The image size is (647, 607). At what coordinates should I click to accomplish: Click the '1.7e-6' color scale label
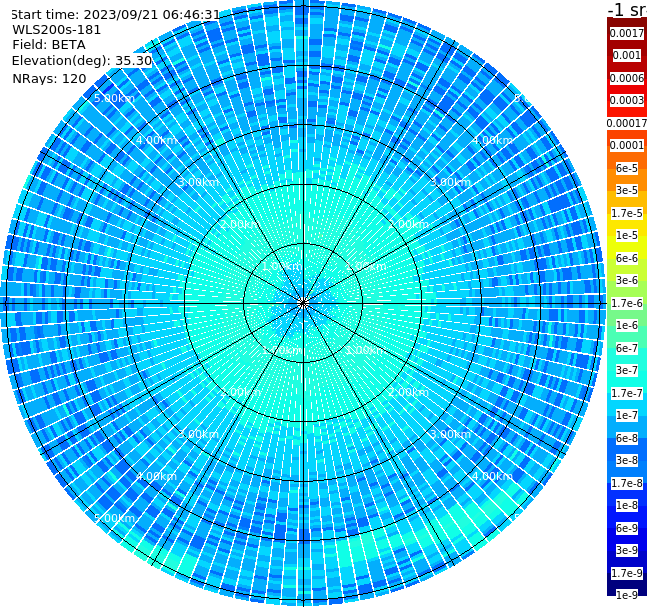(x=627, y=303)
